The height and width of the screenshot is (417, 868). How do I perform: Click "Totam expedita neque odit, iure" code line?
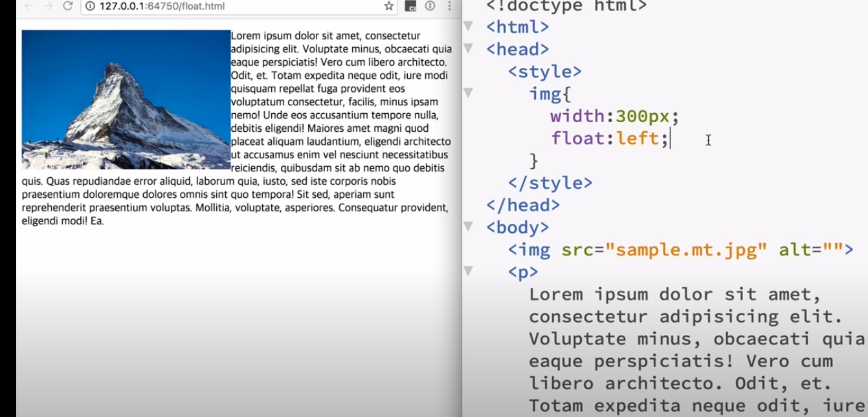click(697, 405)
